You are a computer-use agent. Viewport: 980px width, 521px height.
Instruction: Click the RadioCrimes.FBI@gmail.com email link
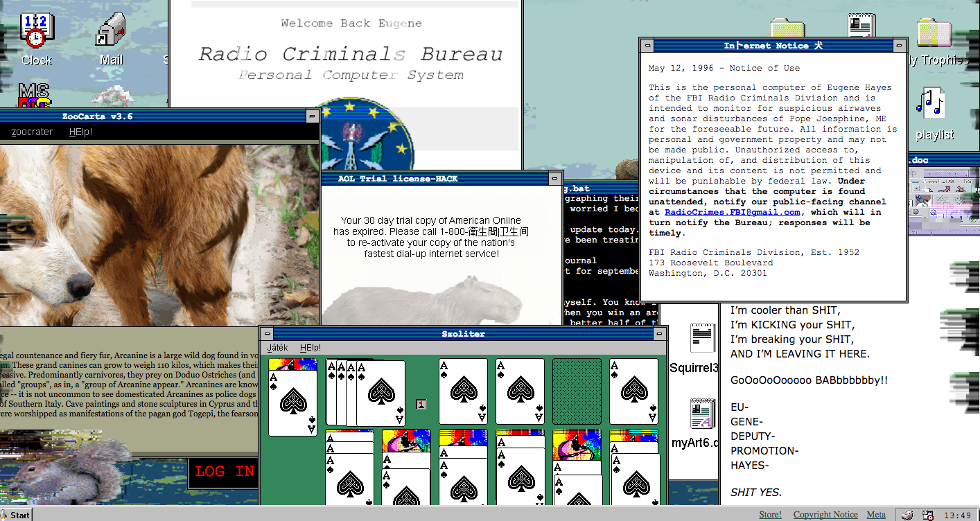[x=733, y=213]
